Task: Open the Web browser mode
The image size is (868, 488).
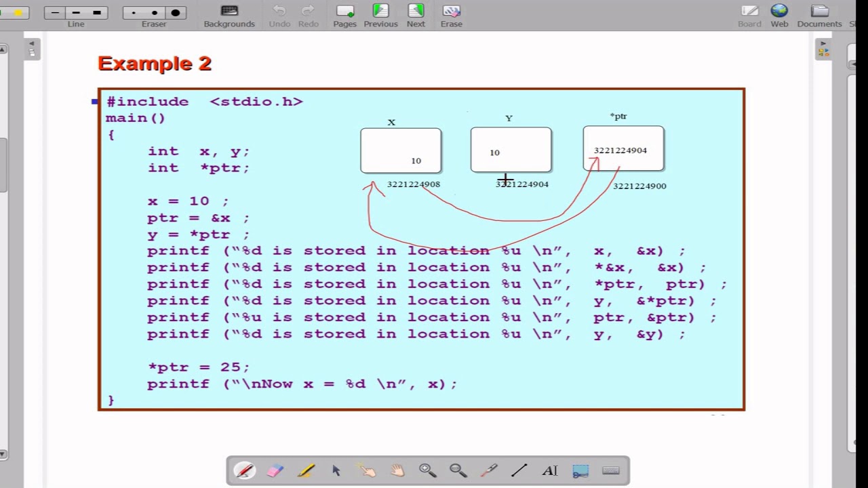Action: click(779, 16)
